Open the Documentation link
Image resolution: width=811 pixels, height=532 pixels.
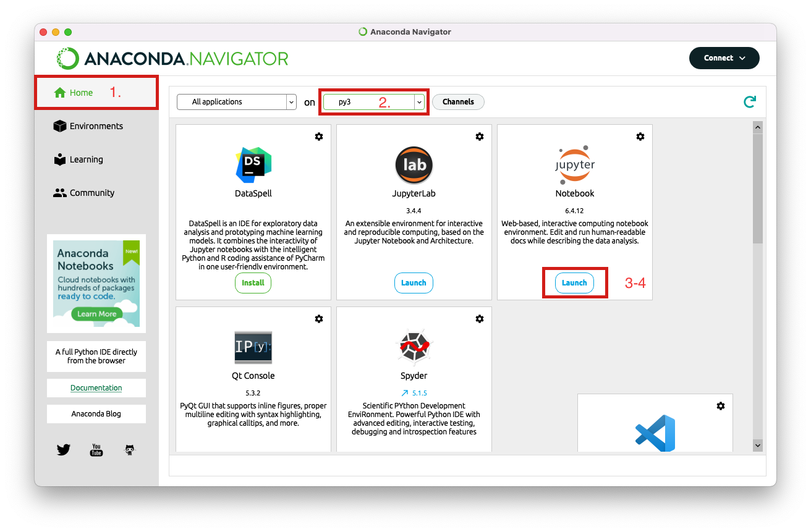96,388
